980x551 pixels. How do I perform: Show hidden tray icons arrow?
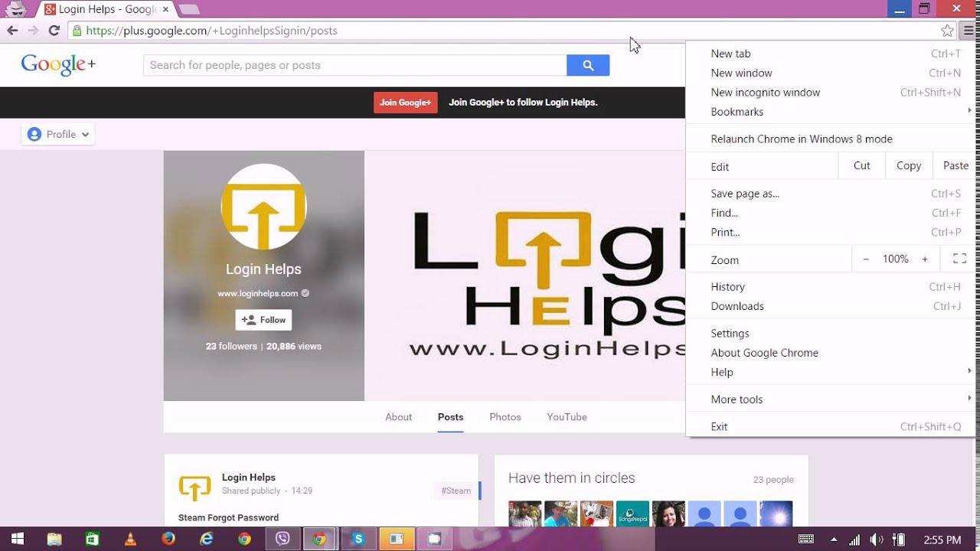(x=833, y=540)
